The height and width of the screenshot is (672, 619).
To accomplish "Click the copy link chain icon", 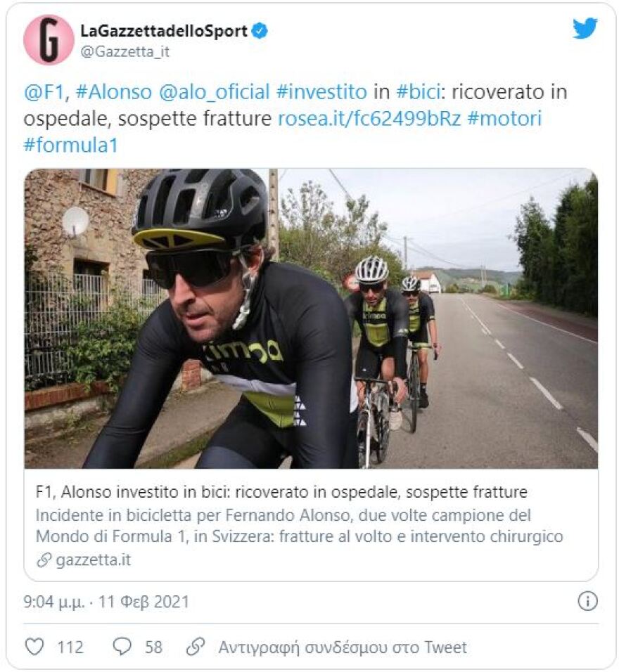I will tap(196, 647).
